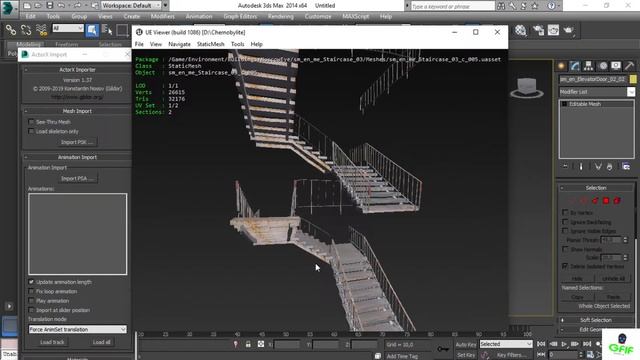The width and height of the screenshot is (640, 360).
Task: Activate the Select Object tool
Action: (x=92, y=30)
